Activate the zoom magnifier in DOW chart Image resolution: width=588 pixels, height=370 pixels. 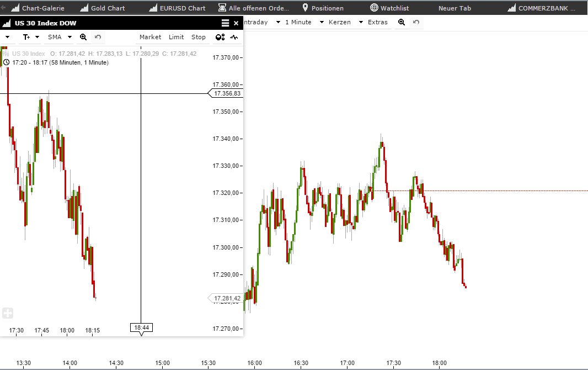83,37
